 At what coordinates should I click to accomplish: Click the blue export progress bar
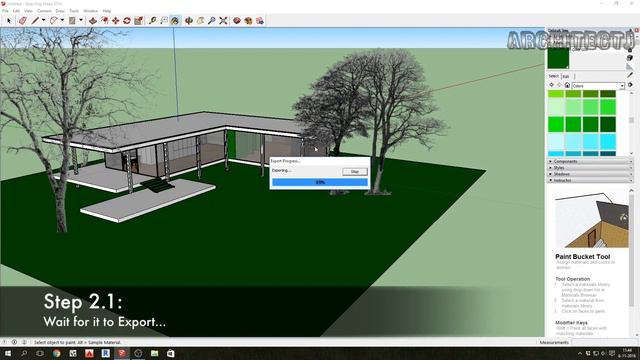[320, 182]
